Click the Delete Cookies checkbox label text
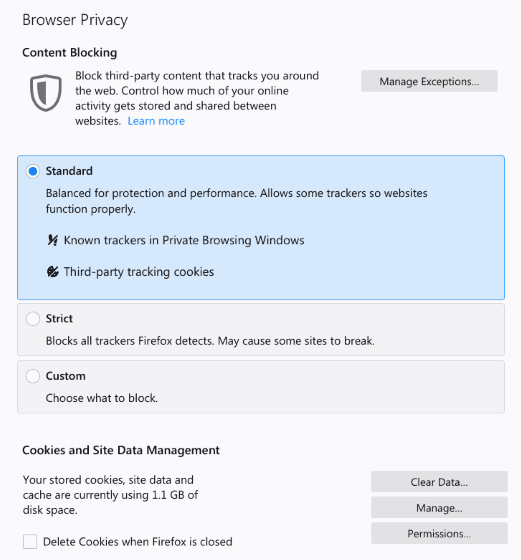This screenshot has height=560, width=521. point(137,542)
